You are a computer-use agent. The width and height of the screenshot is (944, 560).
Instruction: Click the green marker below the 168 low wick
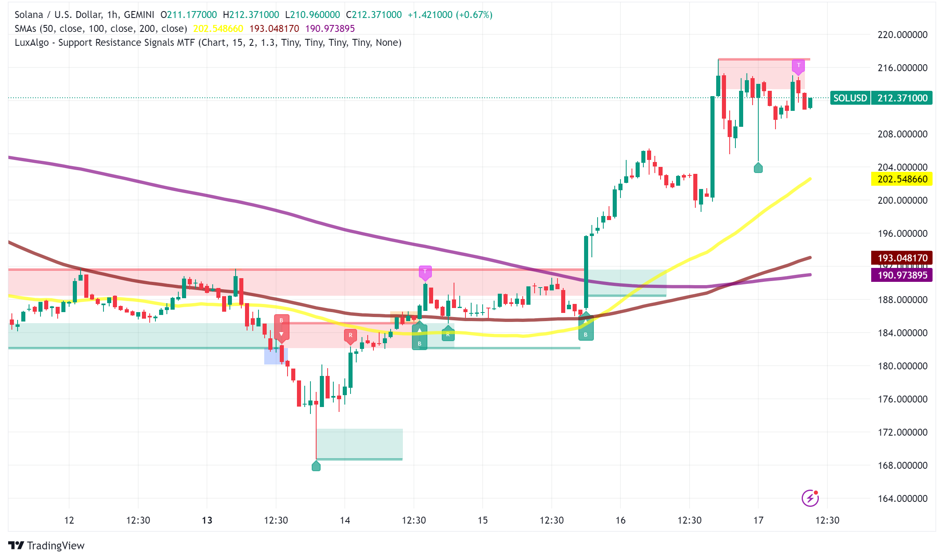tap(316, 466)
